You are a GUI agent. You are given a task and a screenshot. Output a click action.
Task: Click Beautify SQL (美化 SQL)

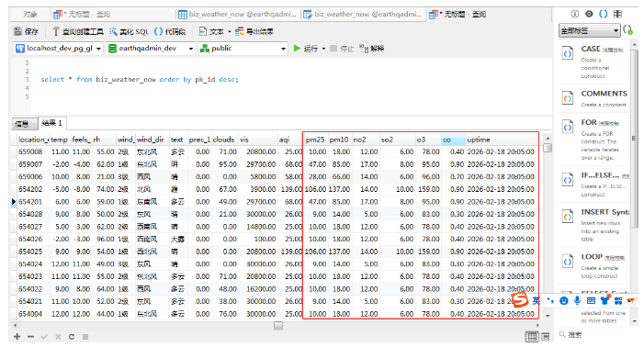[129, 31]
